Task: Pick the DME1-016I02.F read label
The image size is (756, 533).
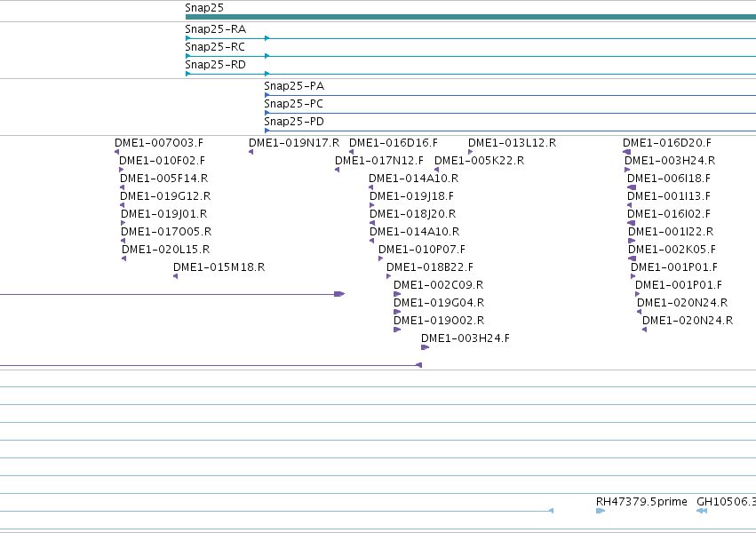Action: (669, 214)
